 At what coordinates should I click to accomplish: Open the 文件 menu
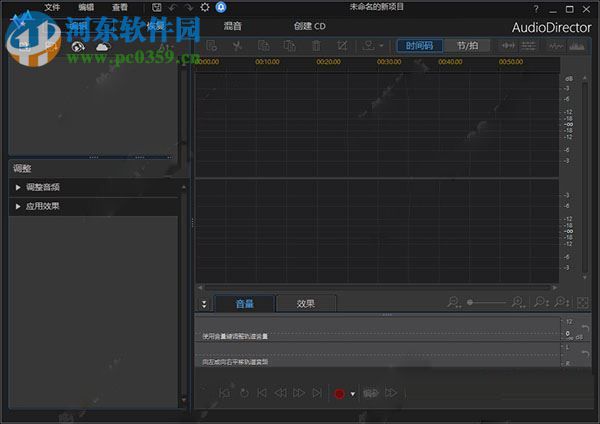click(x=52, y=7)
